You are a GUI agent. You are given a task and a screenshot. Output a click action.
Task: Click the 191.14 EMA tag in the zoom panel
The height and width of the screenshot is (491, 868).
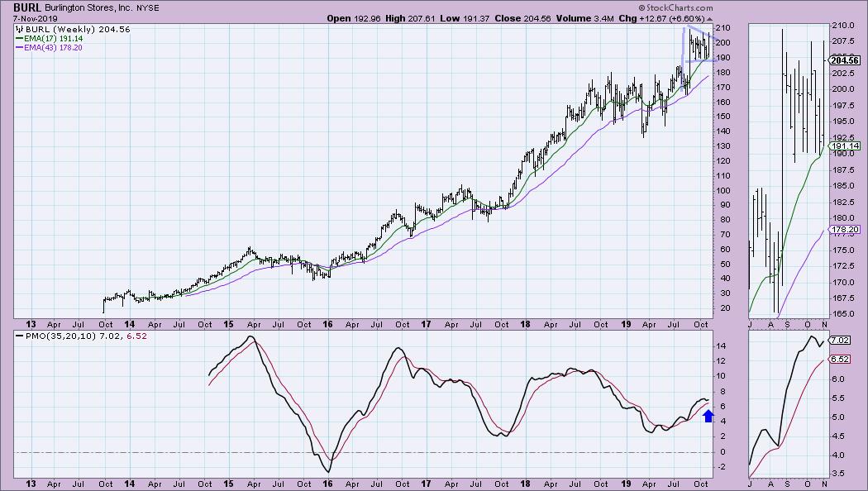coord(846,146)
